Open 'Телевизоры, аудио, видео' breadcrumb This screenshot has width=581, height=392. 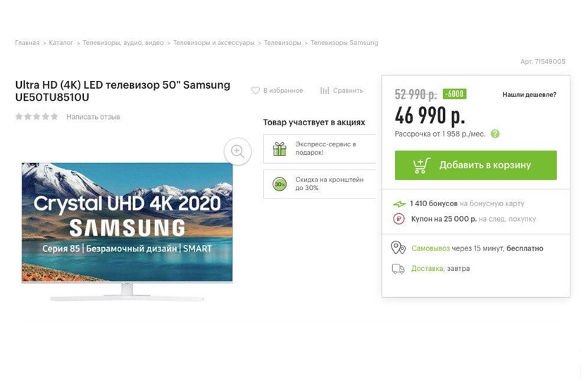click(123, 43)
